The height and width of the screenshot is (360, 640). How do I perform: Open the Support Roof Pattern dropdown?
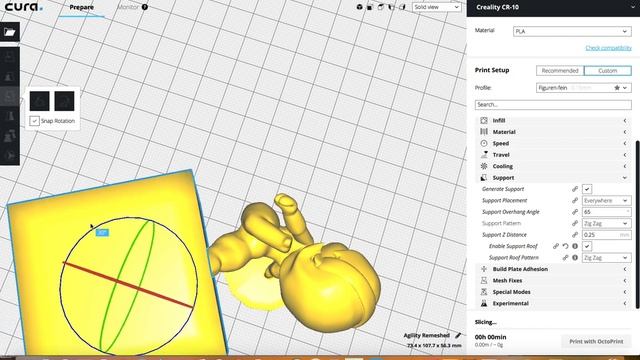tap(606, 258)
